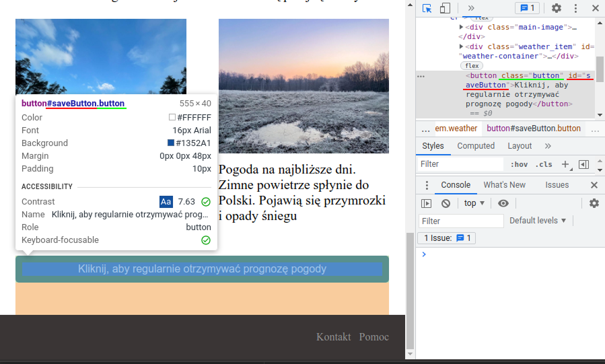Open the Default levels dropdown

(x=538, y=221)
